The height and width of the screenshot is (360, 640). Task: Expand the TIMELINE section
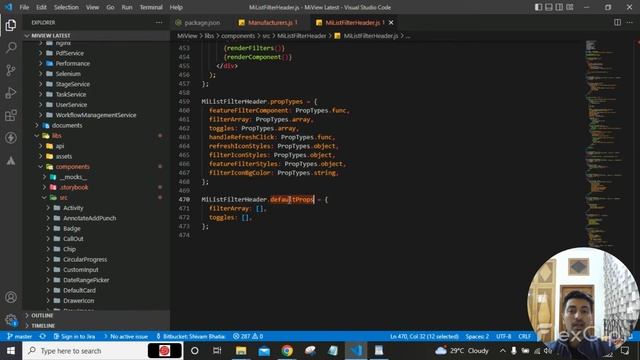point(43,326)
